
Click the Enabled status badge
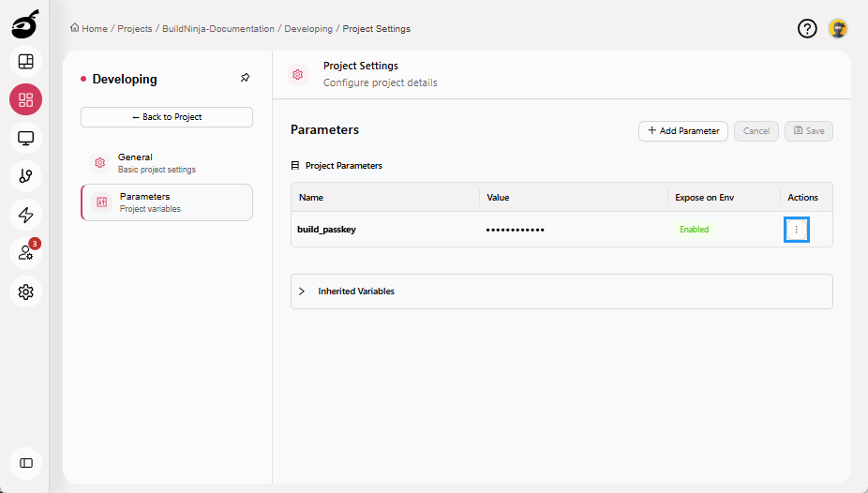(695, 229)
